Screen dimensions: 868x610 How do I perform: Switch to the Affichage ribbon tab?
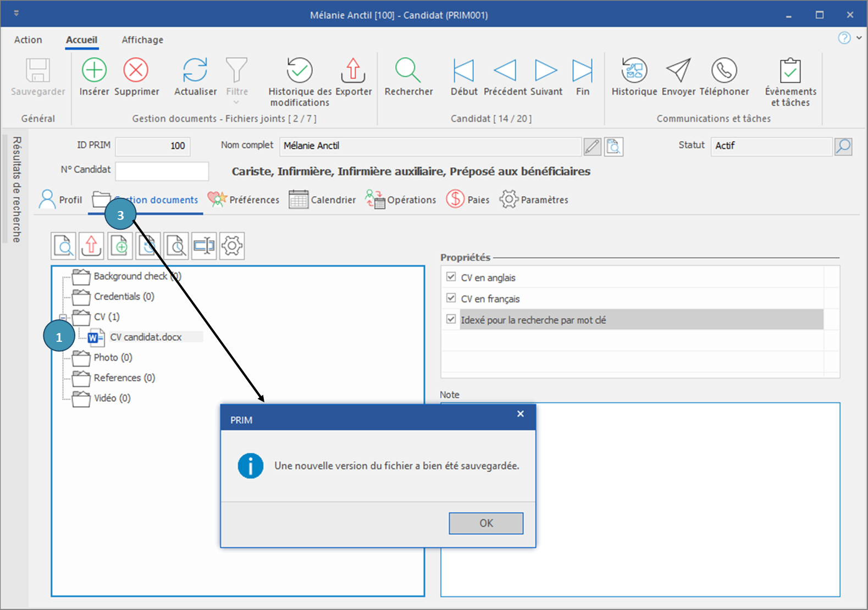pos(142,40)
